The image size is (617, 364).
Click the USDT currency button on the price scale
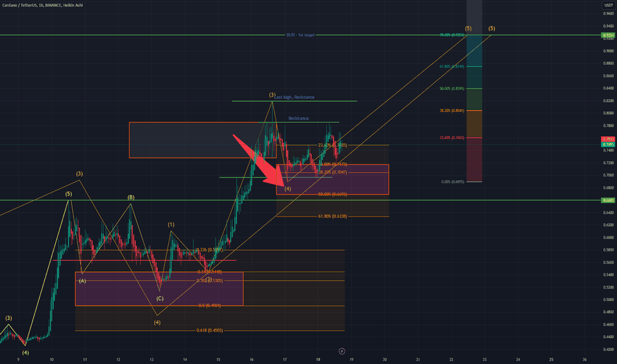click(608, 5)
